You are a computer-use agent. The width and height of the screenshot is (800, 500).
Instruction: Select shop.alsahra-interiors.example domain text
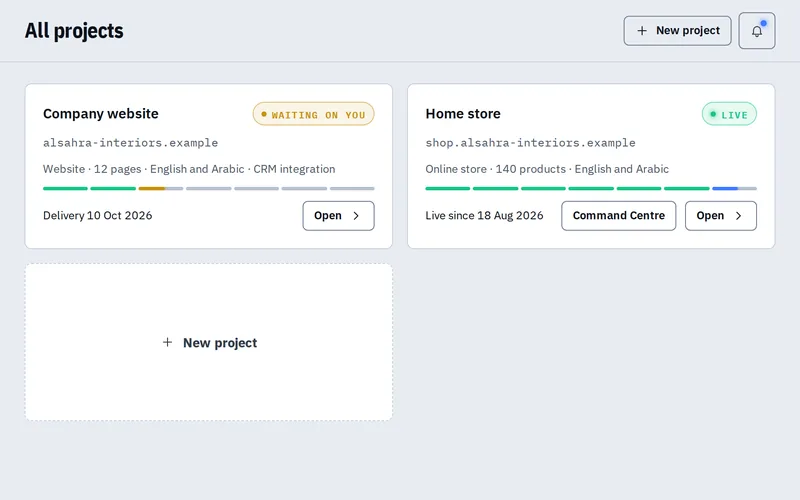tap(531, 143)
